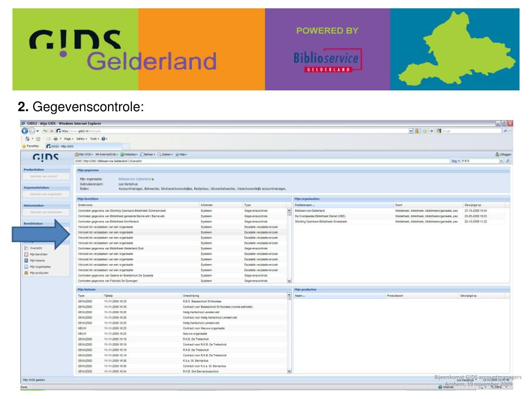Open the Websites menu

[129, 154]
